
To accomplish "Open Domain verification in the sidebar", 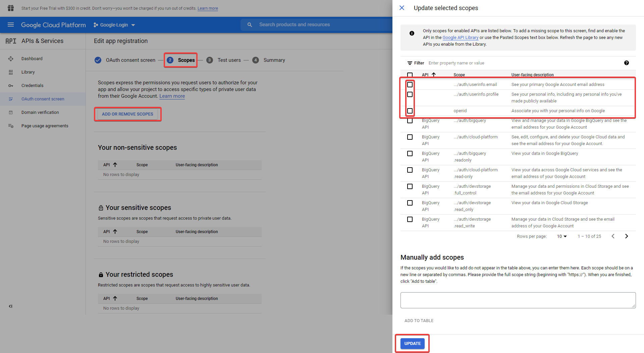I will 40,113.
